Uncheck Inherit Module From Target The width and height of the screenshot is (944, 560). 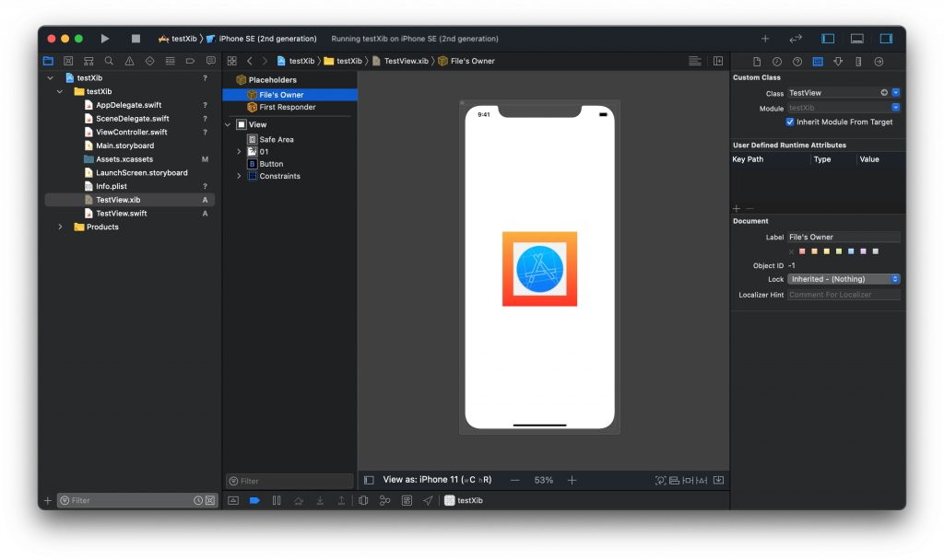790,122
